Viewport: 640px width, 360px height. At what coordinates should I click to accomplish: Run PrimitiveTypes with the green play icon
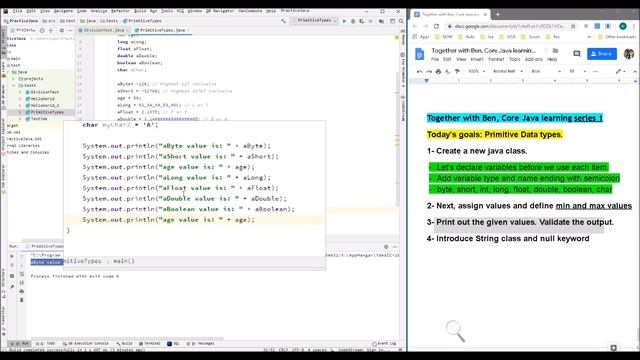coord(344,21)
